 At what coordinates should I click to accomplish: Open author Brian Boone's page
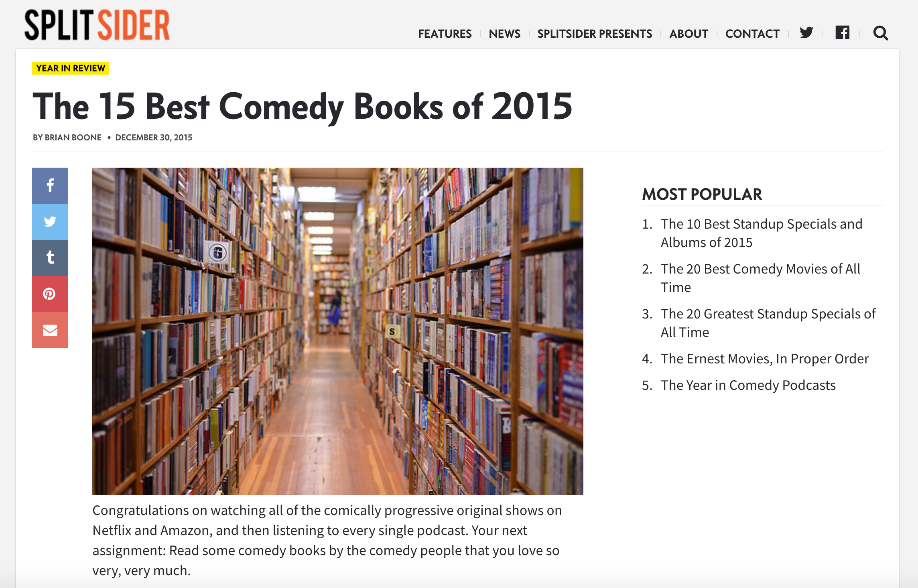[x=73, y=138]
